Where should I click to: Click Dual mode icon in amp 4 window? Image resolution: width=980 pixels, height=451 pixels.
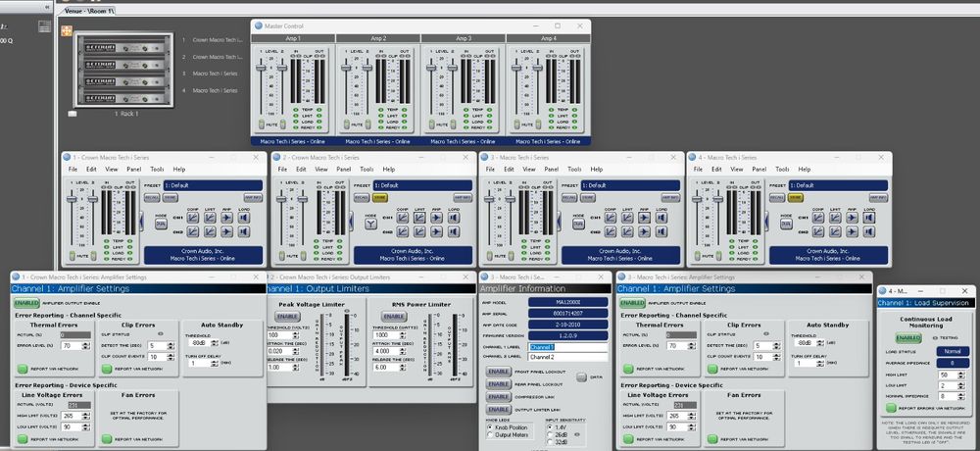coord(786,225)
